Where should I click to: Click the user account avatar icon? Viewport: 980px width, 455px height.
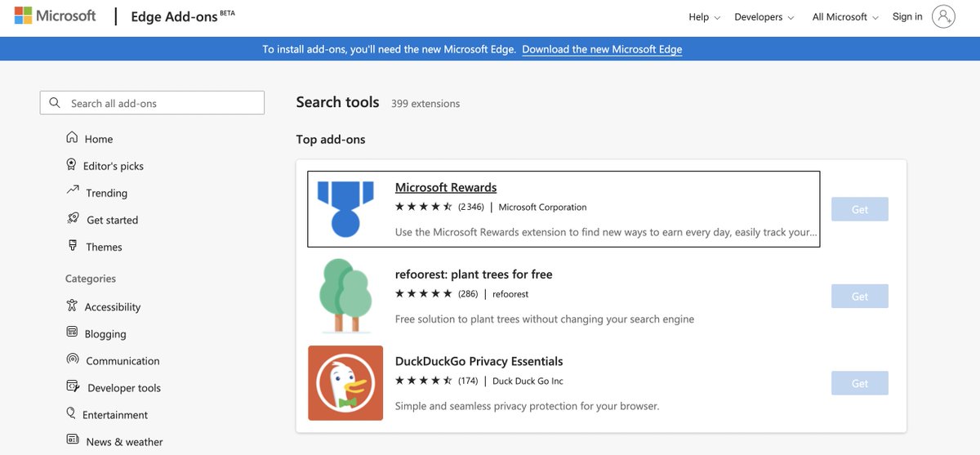coord(943,16)
